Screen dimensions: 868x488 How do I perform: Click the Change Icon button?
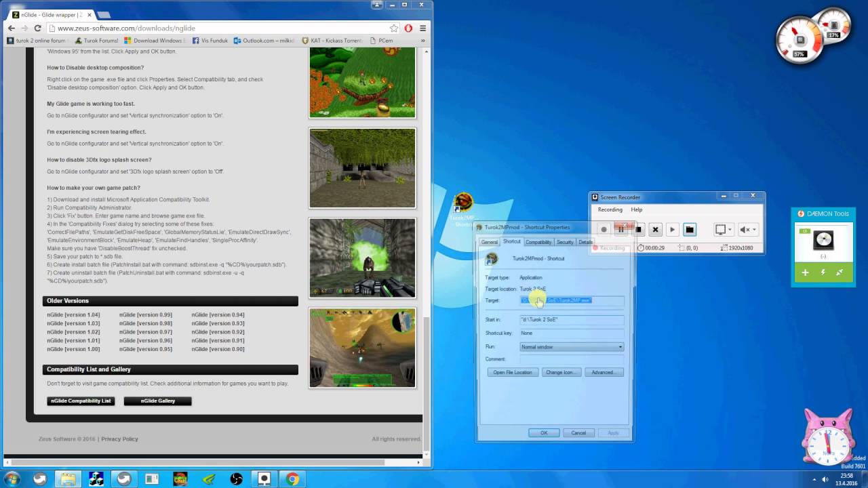click(x=560, y=372)
